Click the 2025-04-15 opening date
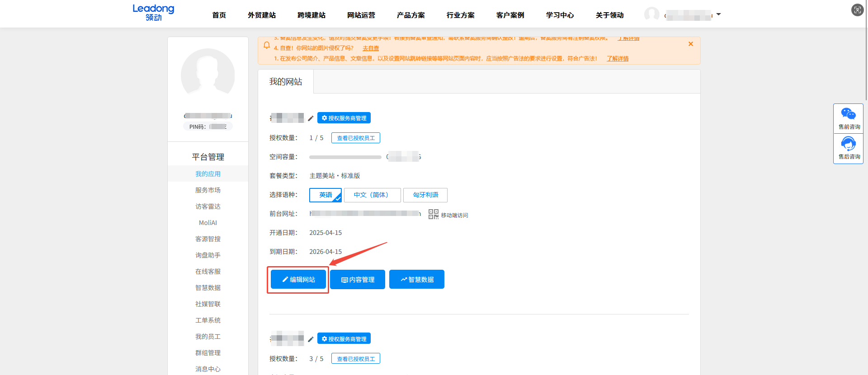The image size is (868, 375). point(325,233)
